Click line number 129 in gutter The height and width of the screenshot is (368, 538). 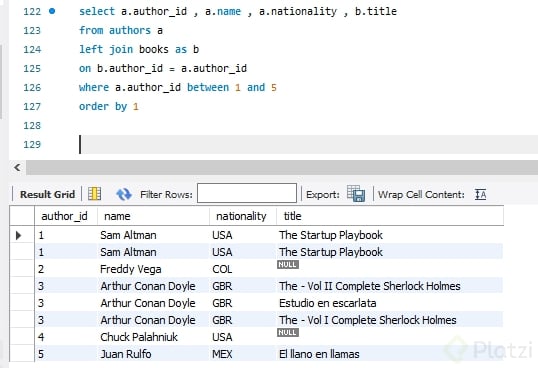pos(32,144)
